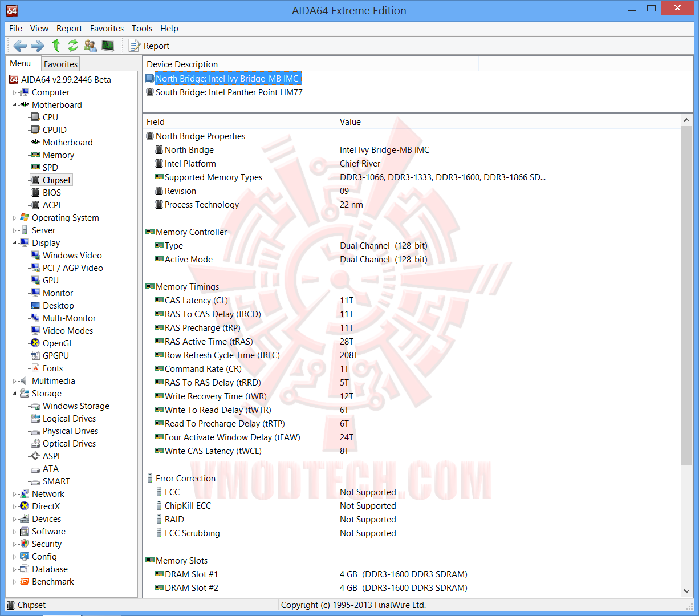
Task: Select the ACPI icon in tree
Action: click(x=35, y=205)
